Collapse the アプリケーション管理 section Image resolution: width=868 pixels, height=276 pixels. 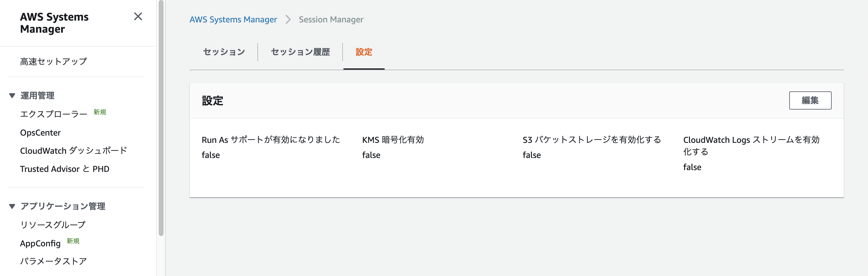12,206
